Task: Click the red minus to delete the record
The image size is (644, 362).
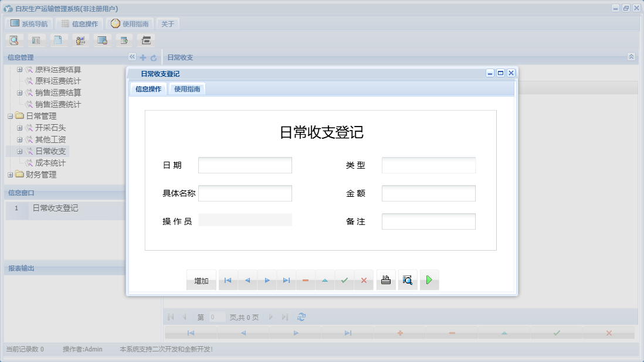Action: tap(305, 280)
